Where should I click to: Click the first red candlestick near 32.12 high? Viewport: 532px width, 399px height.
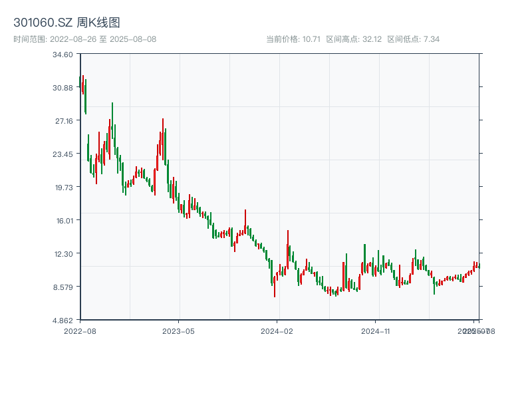[82, 85]
